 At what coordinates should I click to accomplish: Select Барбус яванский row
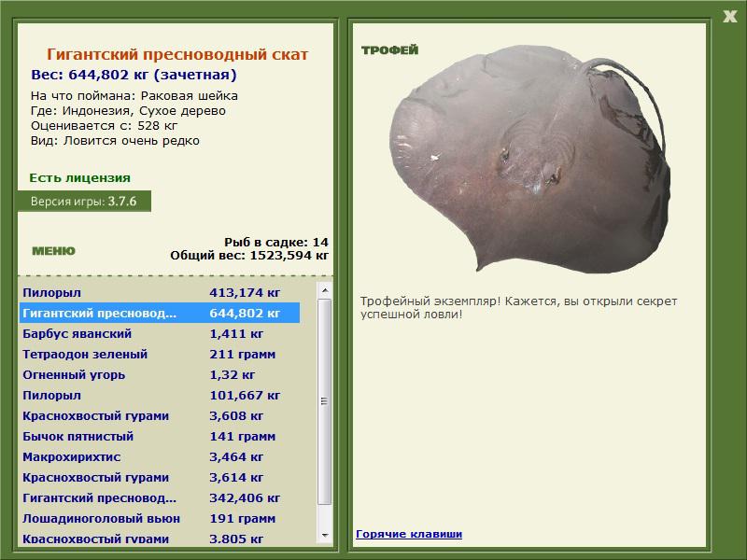(x=160, y=333)
